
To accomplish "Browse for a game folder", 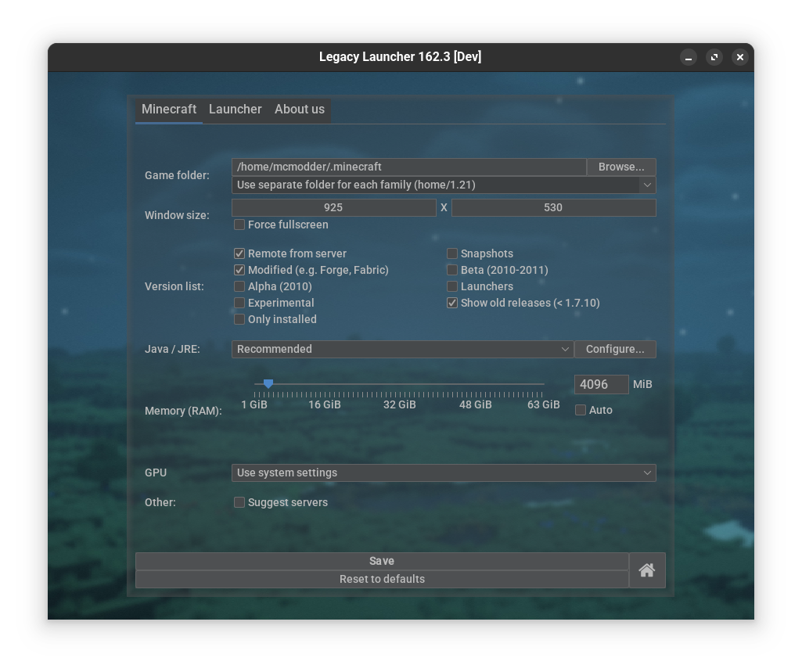I will click(x=621, y=167).
